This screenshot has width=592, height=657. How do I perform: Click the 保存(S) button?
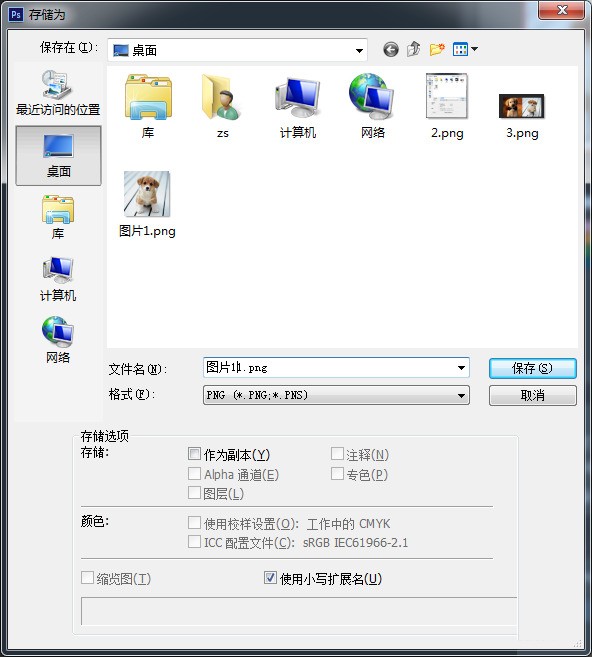[533, 368]
